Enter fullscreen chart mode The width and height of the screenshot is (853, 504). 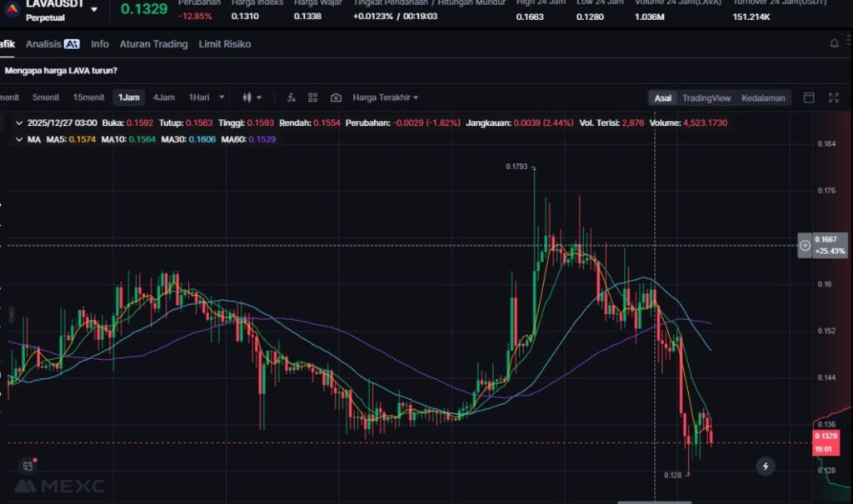[833, 97]
